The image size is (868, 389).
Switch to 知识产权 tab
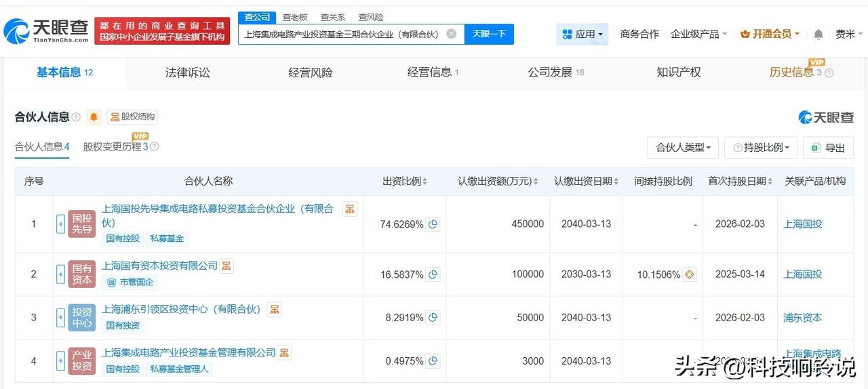[679, 73]
